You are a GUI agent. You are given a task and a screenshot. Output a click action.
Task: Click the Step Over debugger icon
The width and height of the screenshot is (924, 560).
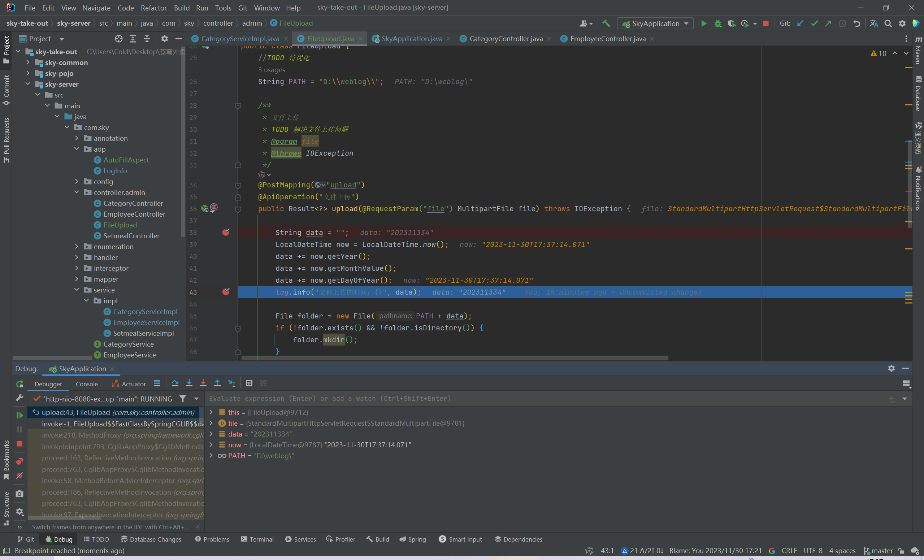click(175, 383)
